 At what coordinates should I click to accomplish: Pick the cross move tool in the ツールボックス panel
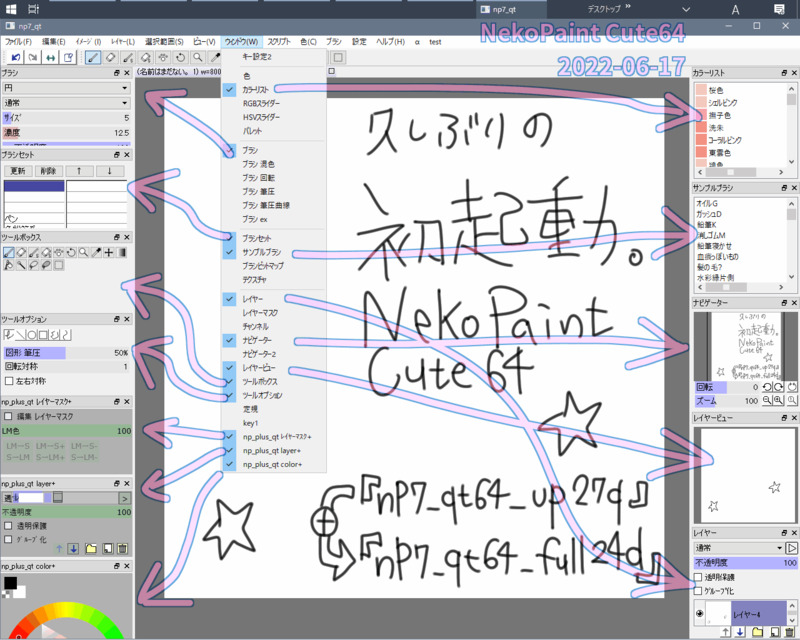pyautogui.click(x=109, y=252)
